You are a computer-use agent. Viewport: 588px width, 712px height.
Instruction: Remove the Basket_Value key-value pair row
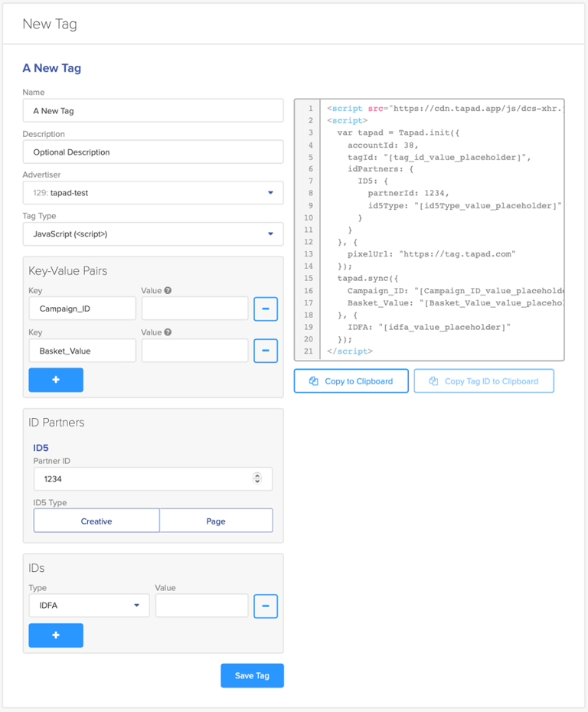(265, 351)
